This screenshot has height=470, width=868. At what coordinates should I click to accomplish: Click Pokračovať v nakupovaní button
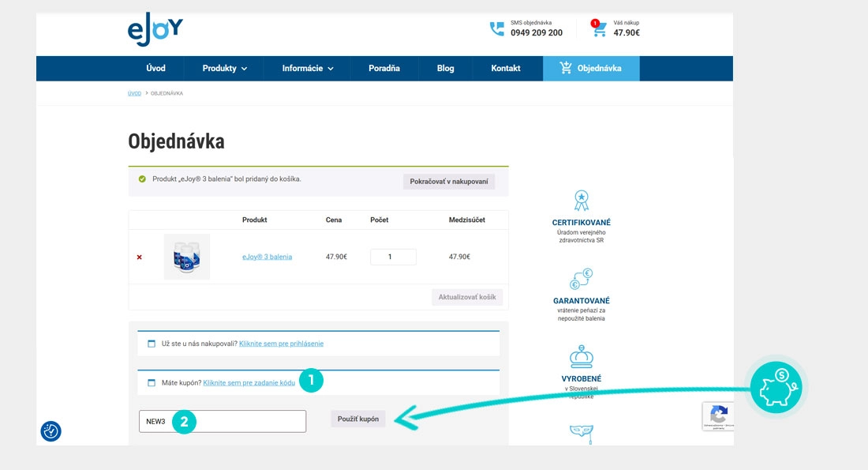(x=449, y=181)
